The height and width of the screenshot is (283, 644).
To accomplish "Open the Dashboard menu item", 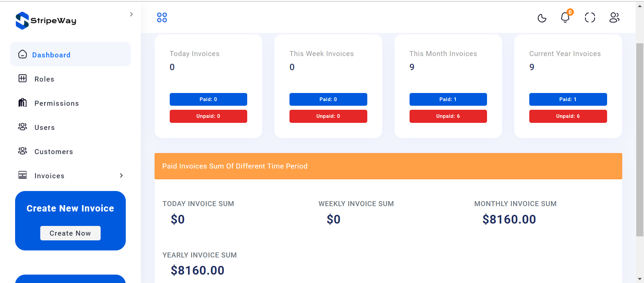I will 70,54.
